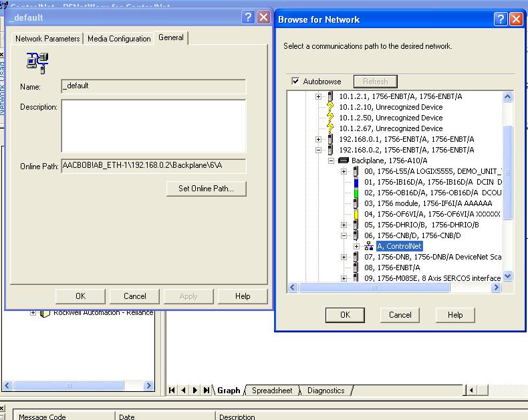The image size is (528, 420).
Task: Open the Spreadsheet view tab
Action: 272,391
